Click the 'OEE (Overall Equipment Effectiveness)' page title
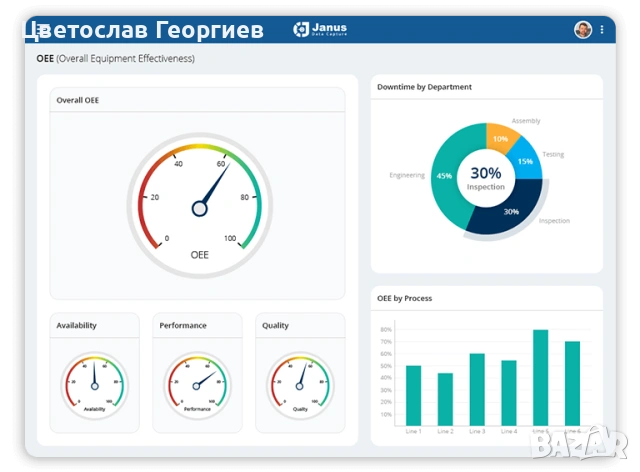The width and height of the screenshot is (640, 472). [x=116, y=58]
